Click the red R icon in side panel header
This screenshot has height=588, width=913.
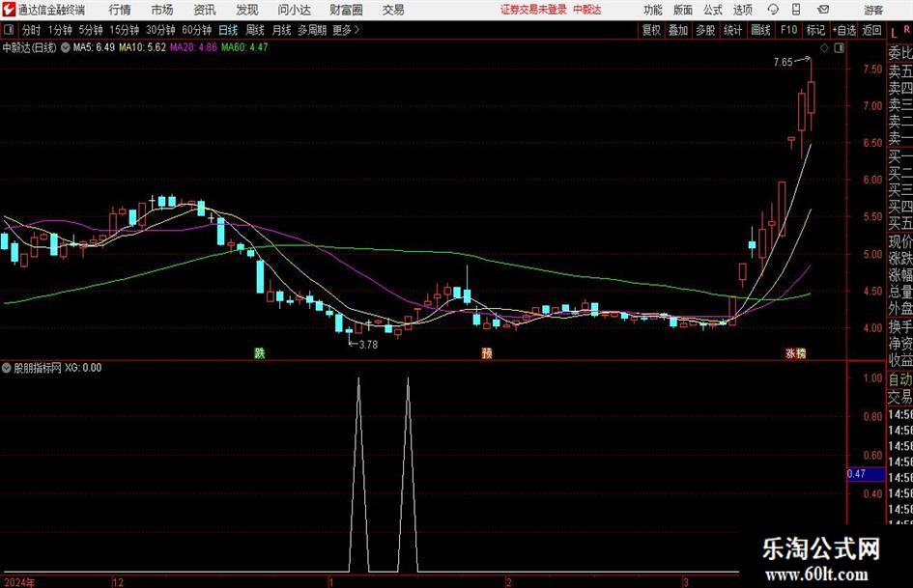tap(907, 30)
